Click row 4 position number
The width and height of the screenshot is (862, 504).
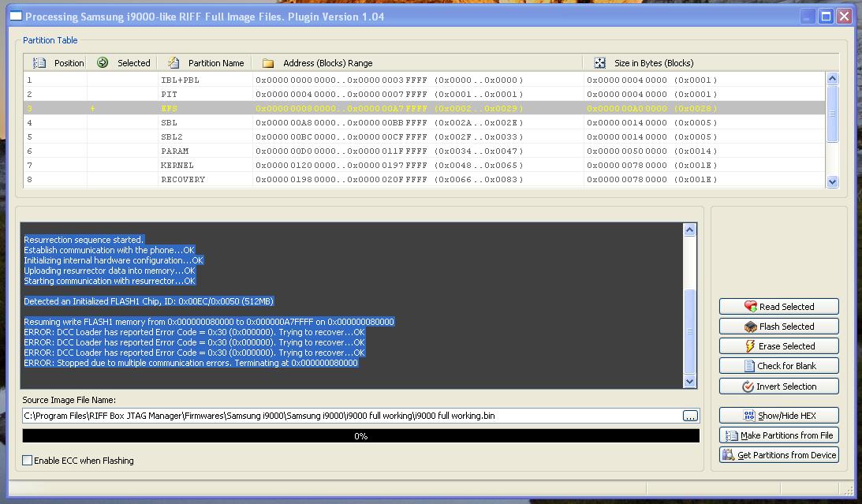click(x=30, y=122)
